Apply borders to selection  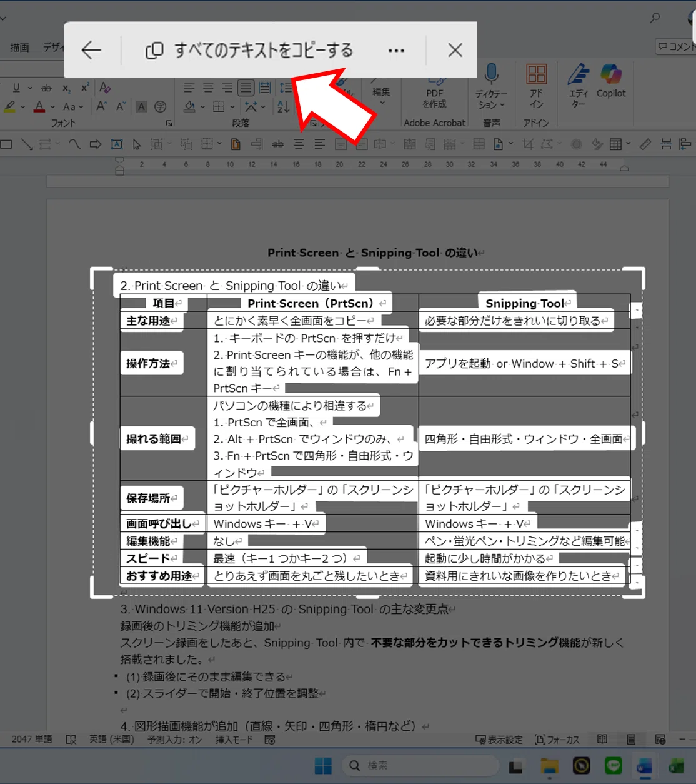coord(219,107)
